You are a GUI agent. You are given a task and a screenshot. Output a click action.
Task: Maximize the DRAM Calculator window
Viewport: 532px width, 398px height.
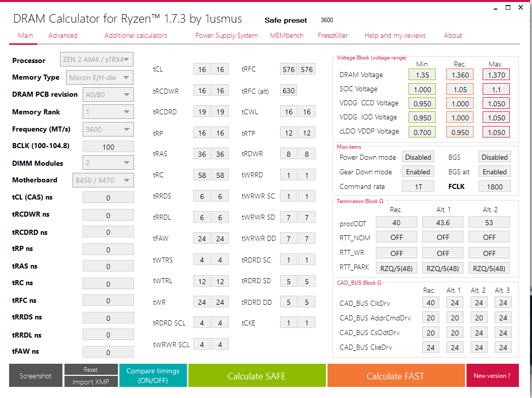508,8
